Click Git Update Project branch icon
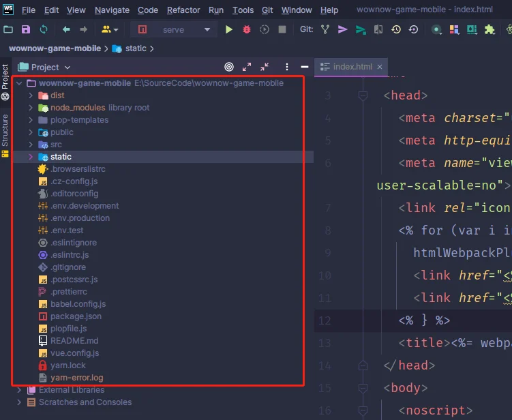512x420 pixels. [x=325, y=30]
